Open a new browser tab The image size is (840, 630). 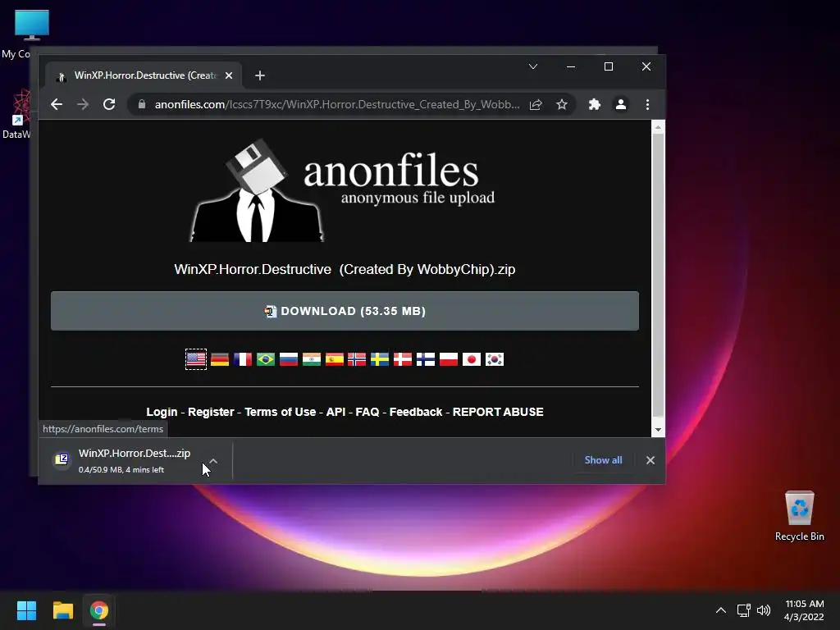pyautogui.click(x=260, y=75)
